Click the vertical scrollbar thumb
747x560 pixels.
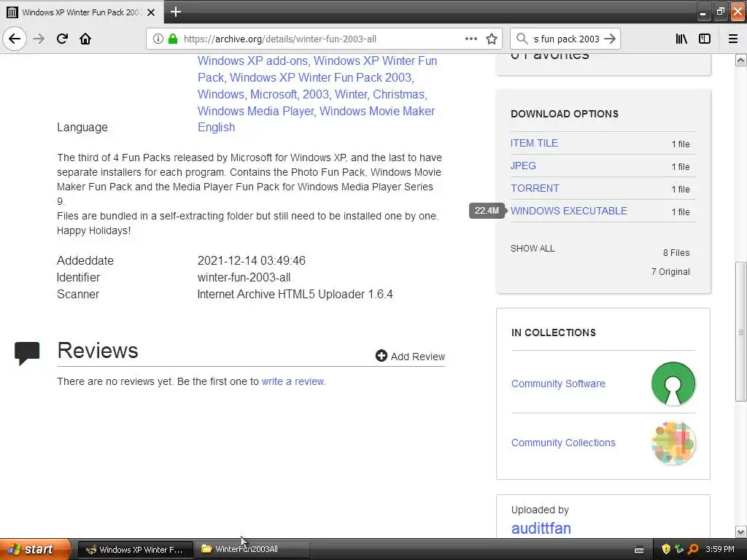[x=740, y=332]
